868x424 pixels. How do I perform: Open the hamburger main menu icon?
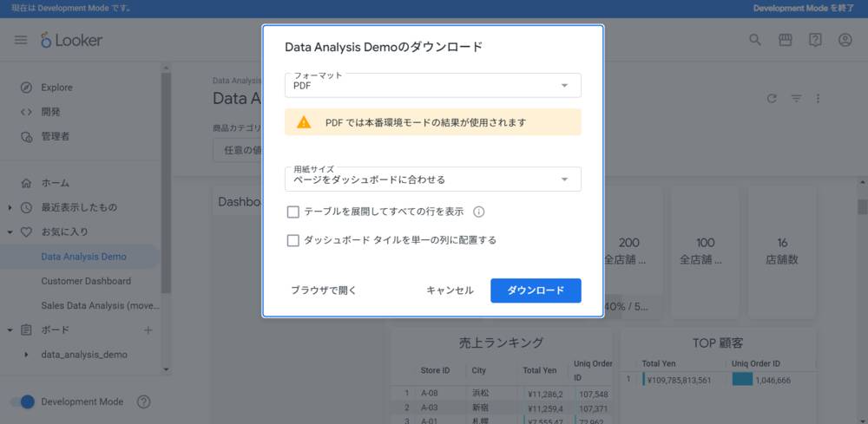click(21, 41)
